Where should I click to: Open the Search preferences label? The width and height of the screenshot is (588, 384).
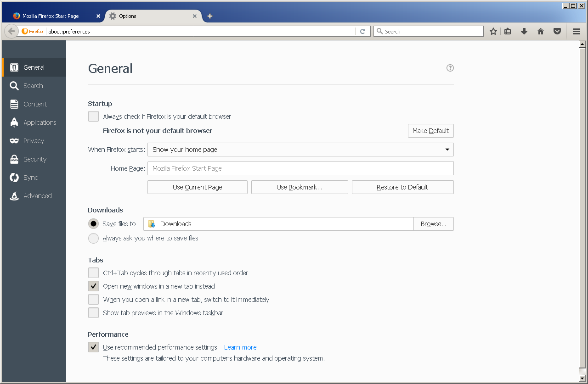(33, 86)
